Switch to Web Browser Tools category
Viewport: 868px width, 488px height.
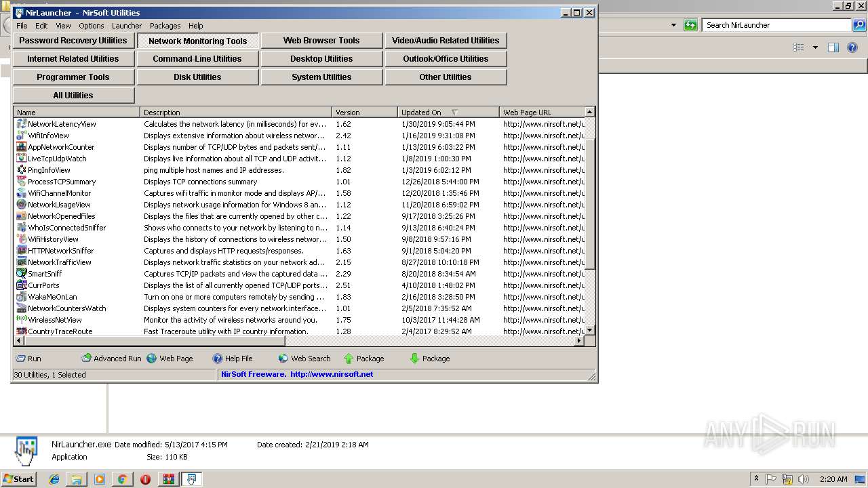point(321,41)
